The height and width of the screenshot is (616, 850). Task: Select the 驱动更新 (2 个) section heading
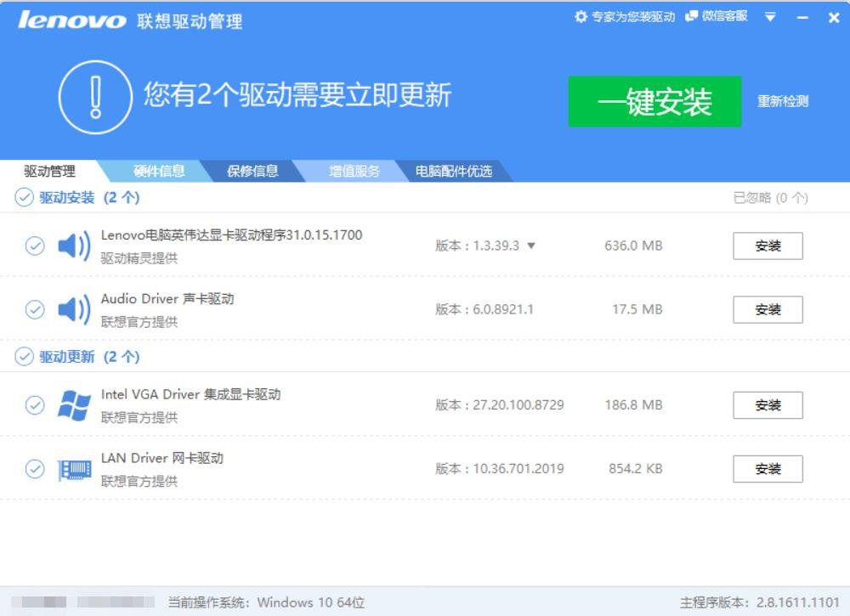click(x=89, y=357)
